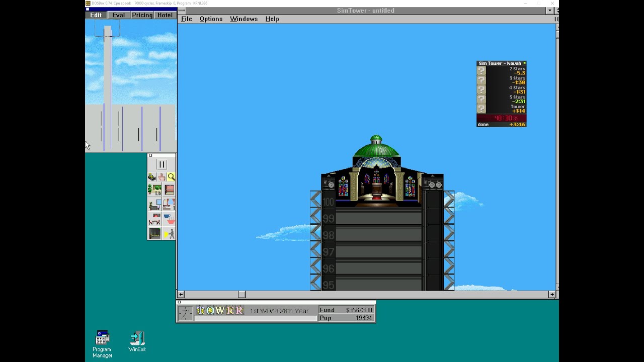Viewport: 644px width, 362px height.
Task: Click the horizontal scrollbar right arrow
Action: pyautogui.click(x=552, y=295)
